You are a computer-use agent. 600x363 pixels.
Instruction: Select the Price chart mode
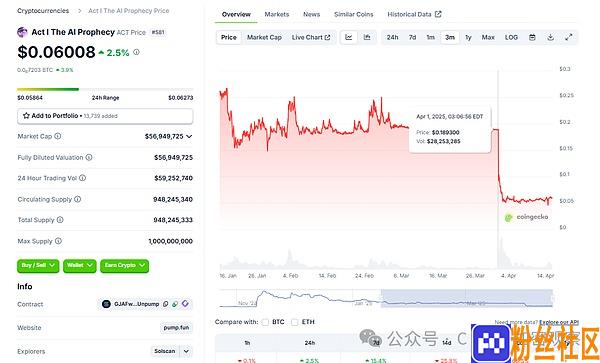(x=229, y=37)
